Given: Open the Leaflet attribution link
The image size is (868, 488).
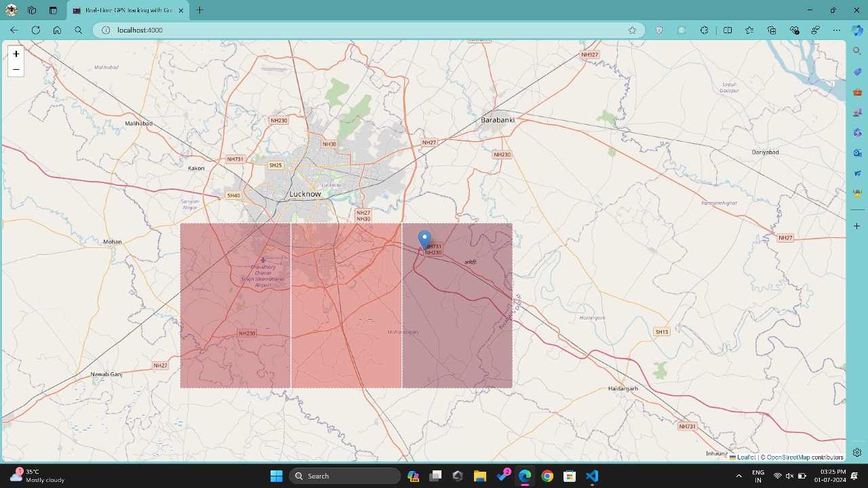Looking at the screenshot, I should coord(745,457).
